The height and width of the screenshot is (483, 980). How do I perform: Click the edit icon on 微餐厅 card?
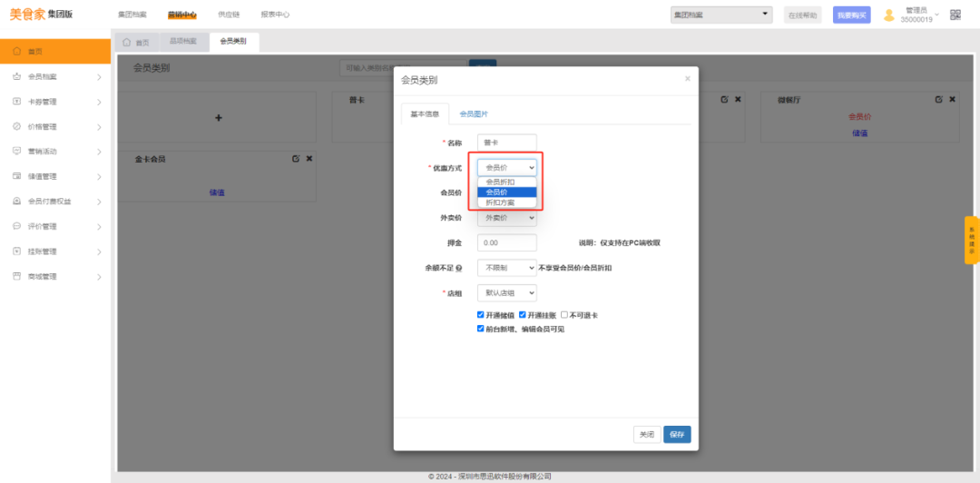[939, 100]
